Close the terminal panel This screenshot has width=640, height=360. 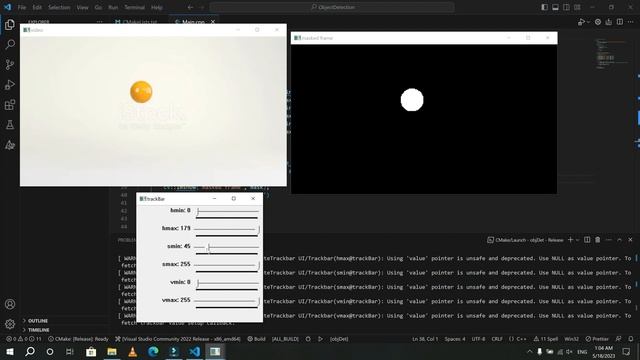click(630, 240)
